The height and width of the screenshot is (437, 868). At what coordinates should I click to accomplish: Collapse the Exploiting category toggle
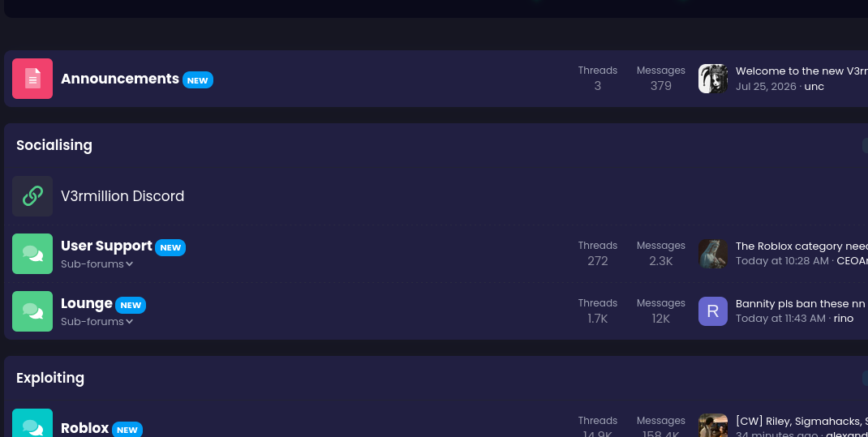(865, 379)
